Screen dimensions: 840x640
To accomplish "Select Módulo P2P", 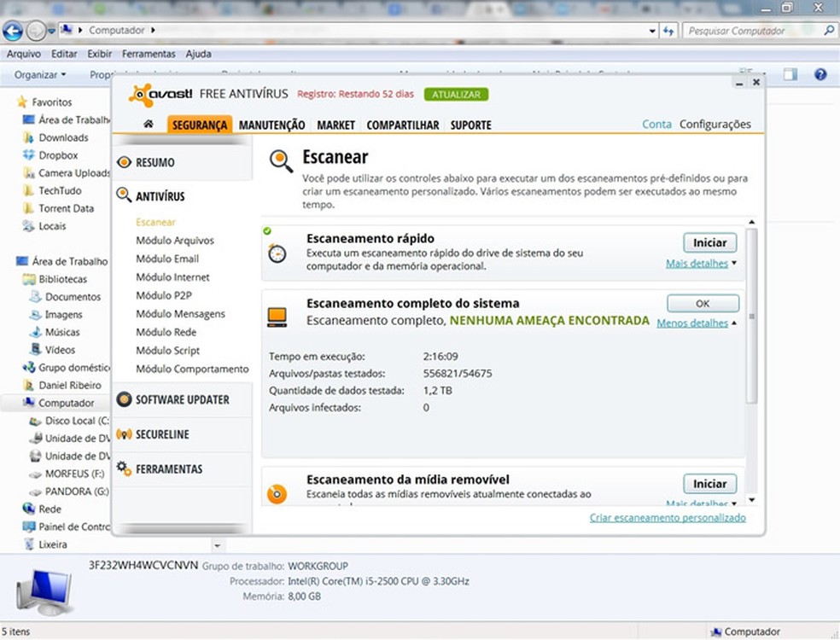I will (x=163, y=295).
